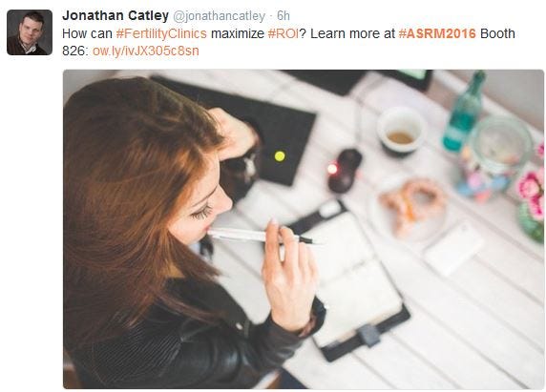Open Jonathan Catley's profile picture
The width and height of the screenshot is (546, 392).
tap(30, 32)
